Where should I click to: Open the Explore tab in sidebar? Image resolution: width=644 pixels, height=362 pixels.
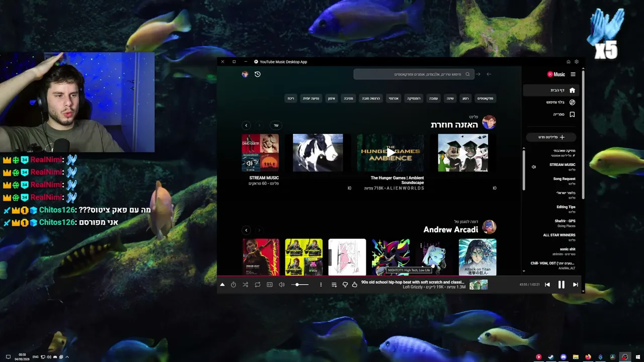(552, 103)
